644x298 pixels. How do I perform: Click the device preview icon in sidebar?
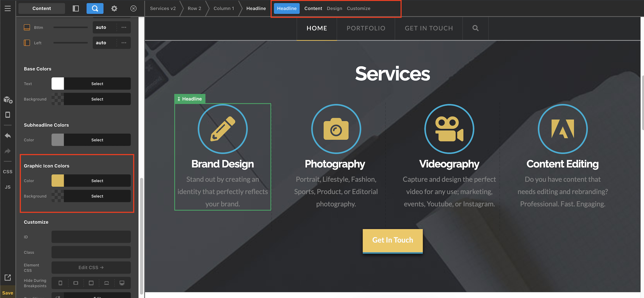(x=8, y=115)
